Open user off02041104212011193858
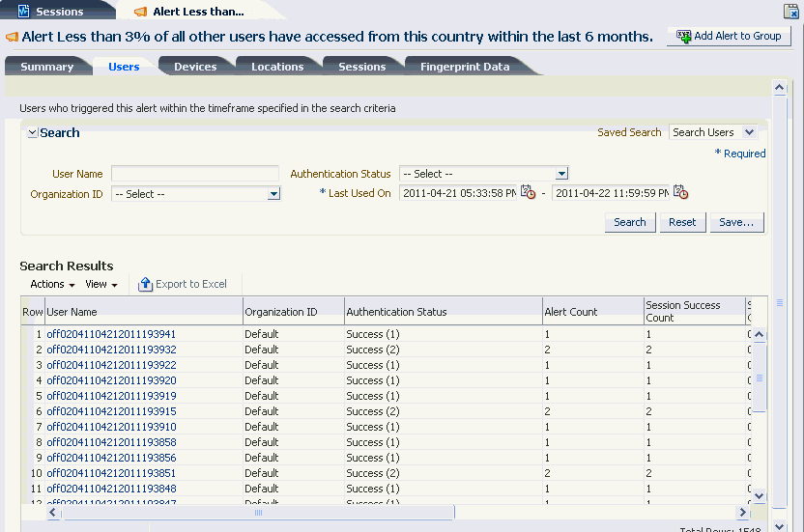 (x=111, y=442)
